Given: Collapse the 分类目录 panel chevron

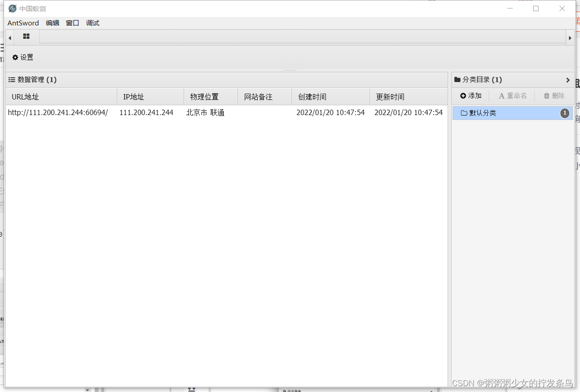Looking at the screenshot, I should coord(568,80).
